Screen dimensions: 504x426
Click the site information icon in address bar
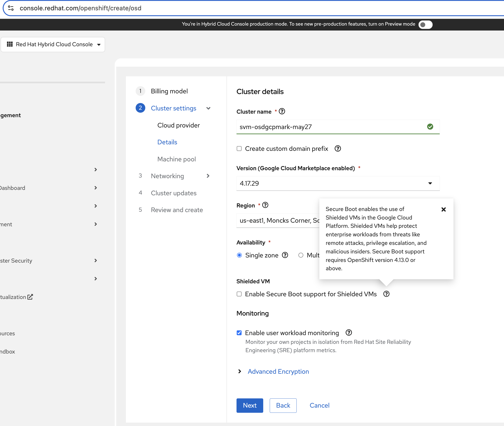coord(11,8)
